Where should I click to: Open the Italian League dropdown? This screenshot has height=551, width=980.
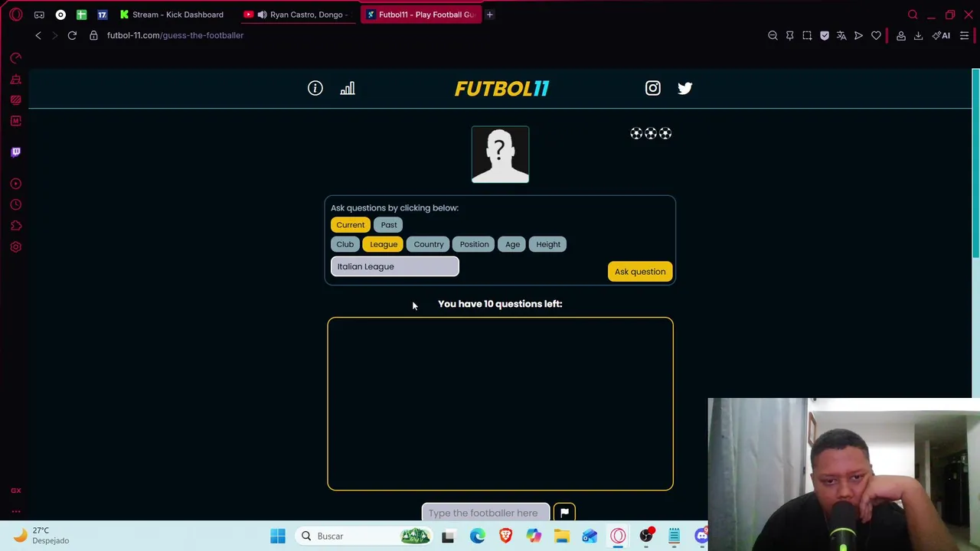coord(395,266)
